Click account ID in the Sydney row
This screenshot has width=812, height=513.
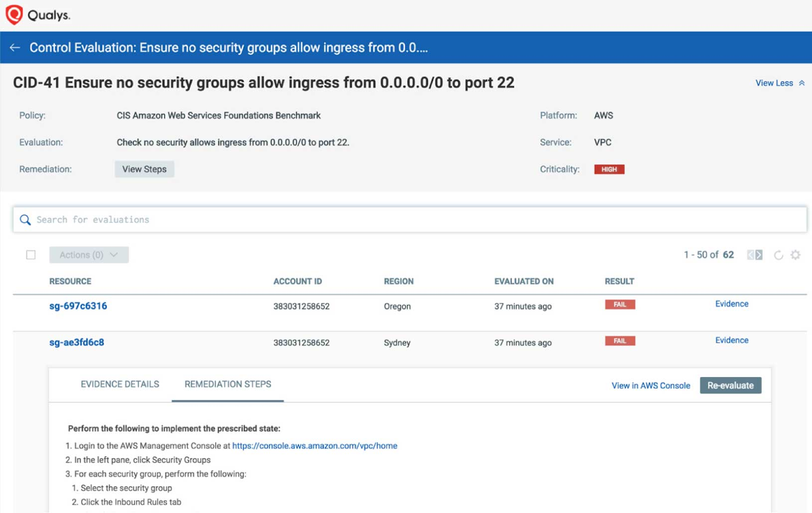click(301, 343)
